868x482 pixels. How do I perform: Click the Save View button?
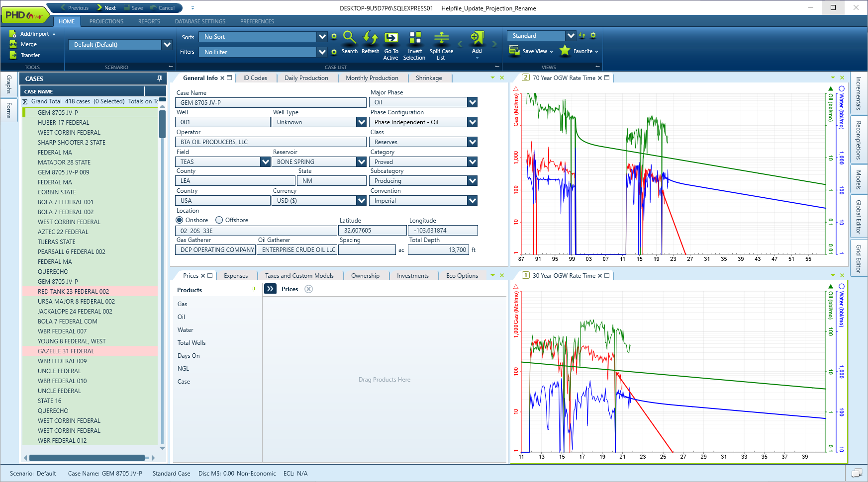pos(531,51)
